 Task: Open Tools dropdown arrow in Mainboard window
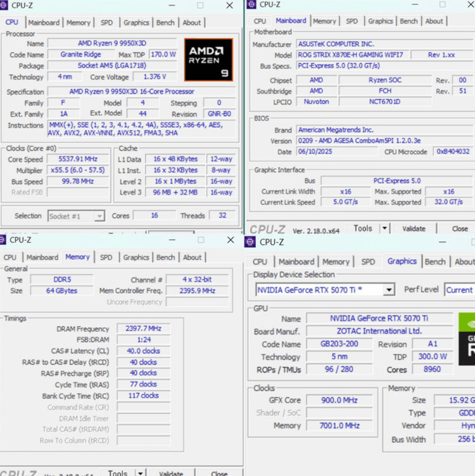click(384, 228)
